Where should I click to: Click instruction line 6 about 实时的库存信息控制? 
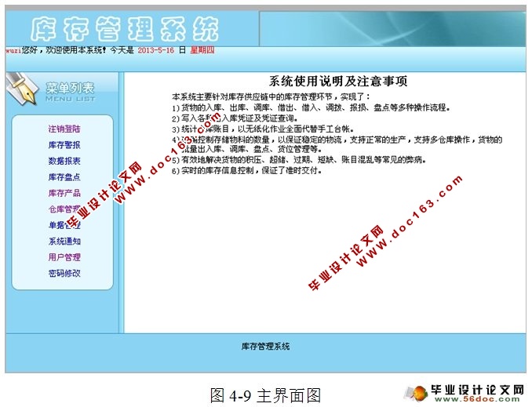[246, 171]
